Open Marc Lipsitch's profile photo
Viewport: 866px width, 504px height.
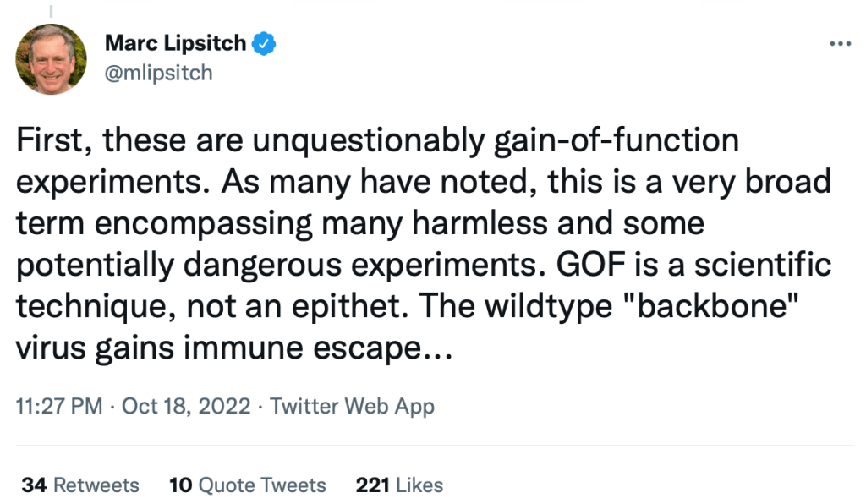[52, 58]
